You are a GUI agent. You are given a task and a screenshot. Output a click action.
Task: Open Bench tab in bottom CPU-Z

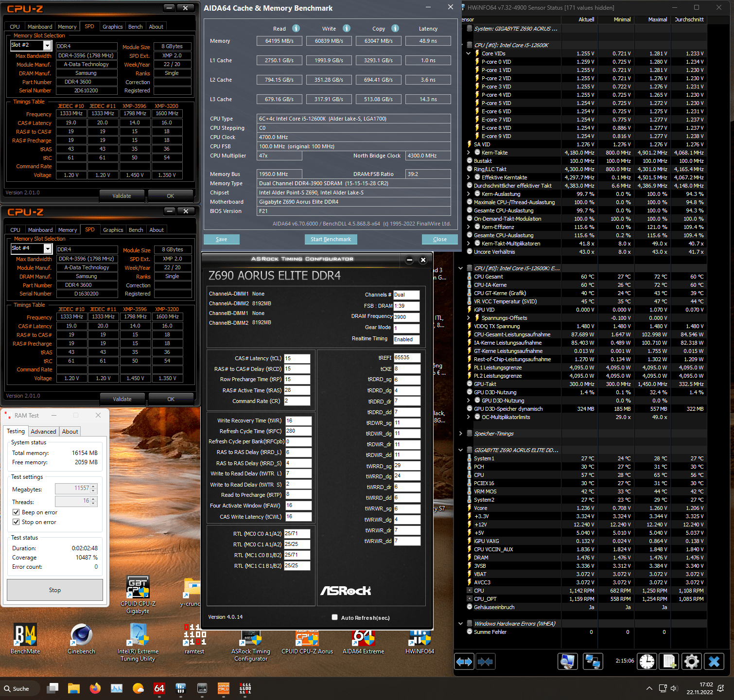click(136, 230)
